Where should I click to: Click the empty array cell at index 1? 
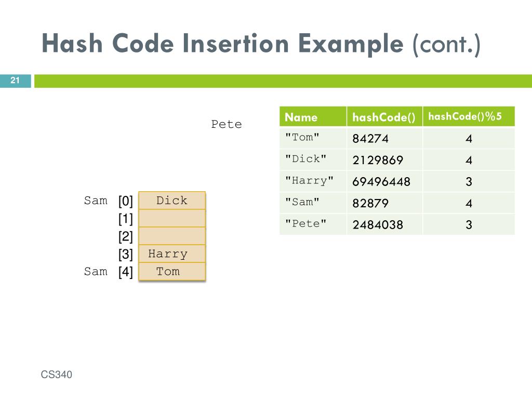pos(172,218)
